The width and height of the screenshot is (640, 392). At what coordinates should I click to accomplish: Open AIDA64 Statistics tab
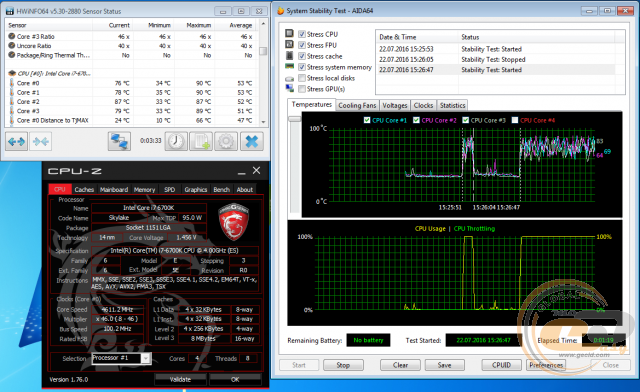[x=452, y=105]
